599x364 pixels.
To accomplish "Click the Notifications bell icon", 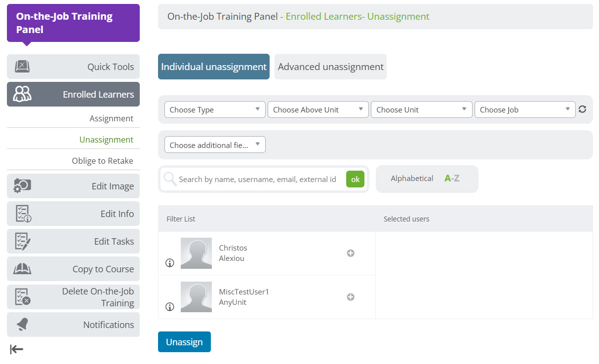I will click(x=23, y=325).
